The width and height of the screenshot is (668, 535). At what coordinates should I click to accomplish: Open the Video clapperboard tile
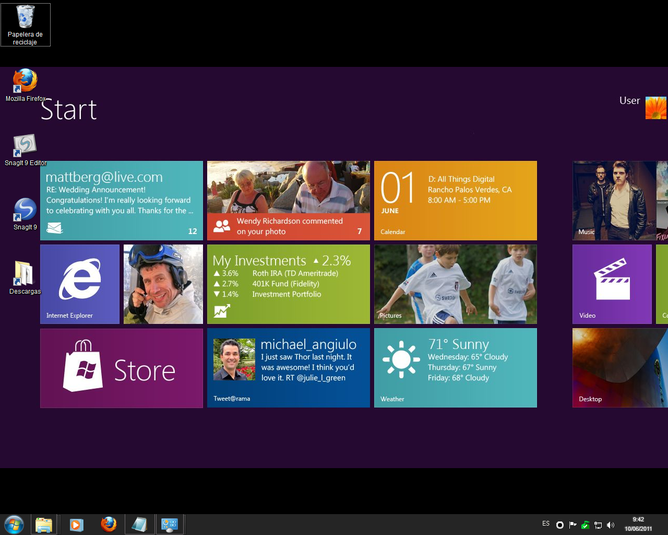[x=612, y=284]
